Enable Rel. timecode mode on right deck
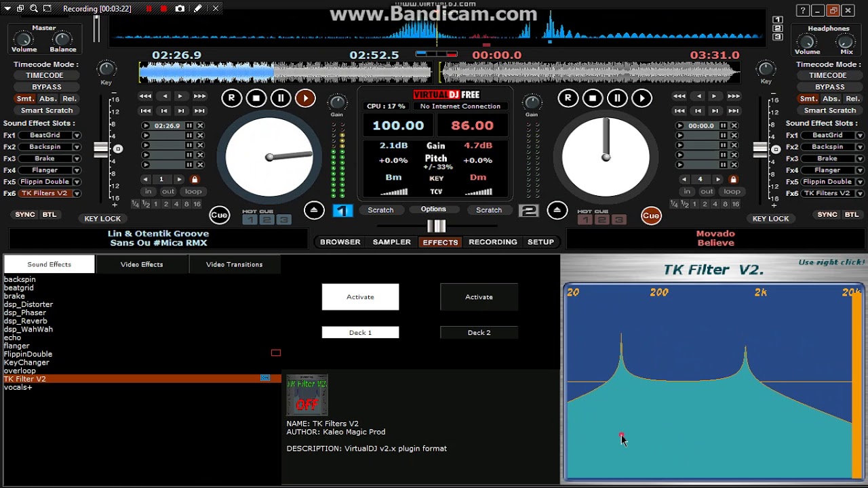 point(852,99)
